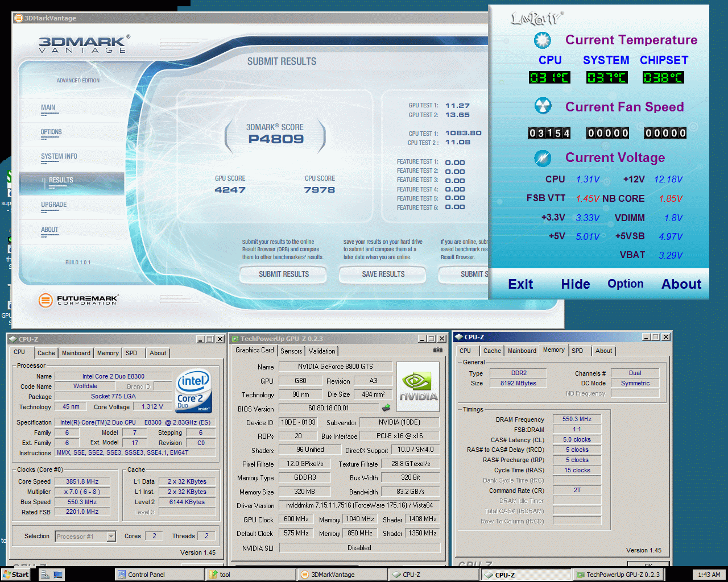The image size is (728, 582).
Task: Click the CPU temperature readout in the monitor panel
Action: (549, 77)
